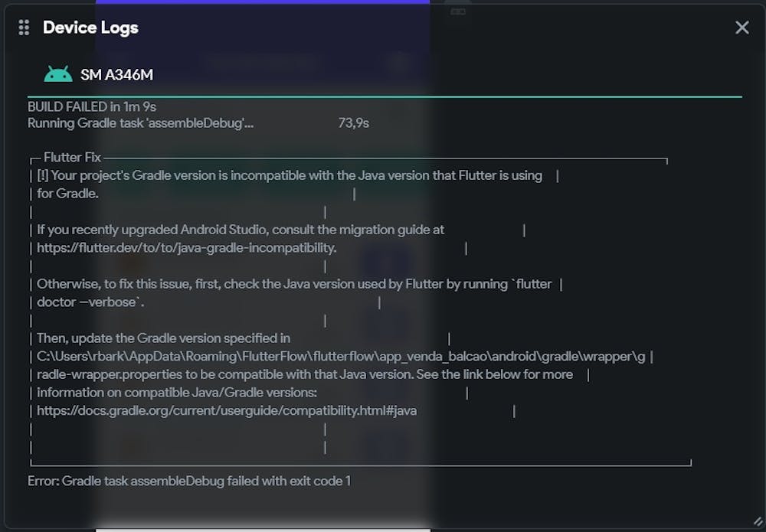This screenshot has height=532, width=766.
Task: Click the 73,9s build duration text
Action: [x=353, y=122]
